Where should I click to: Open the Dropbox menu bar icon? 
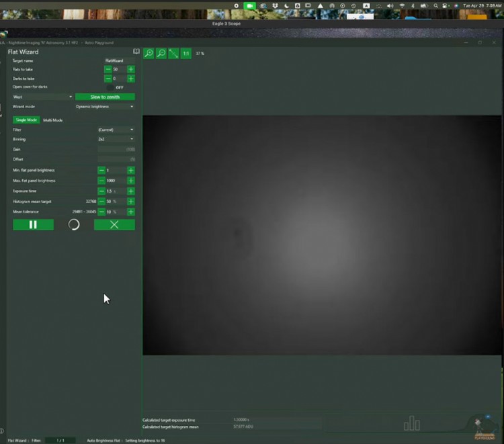pyautogui.click(x=275, y=6)
